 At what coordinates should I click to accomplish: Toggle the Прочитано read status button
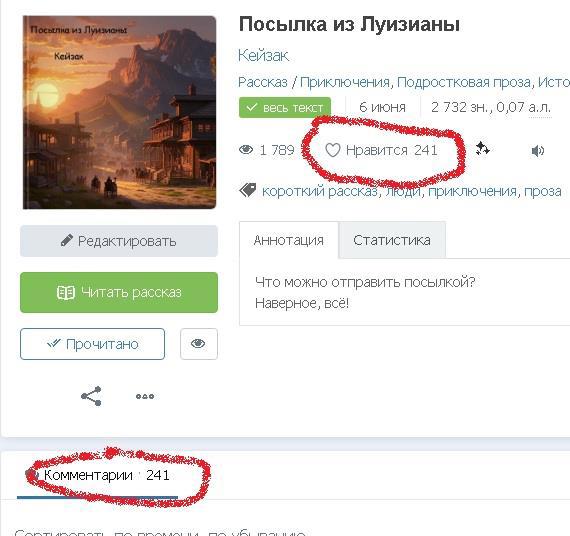[x=92, y=344]
